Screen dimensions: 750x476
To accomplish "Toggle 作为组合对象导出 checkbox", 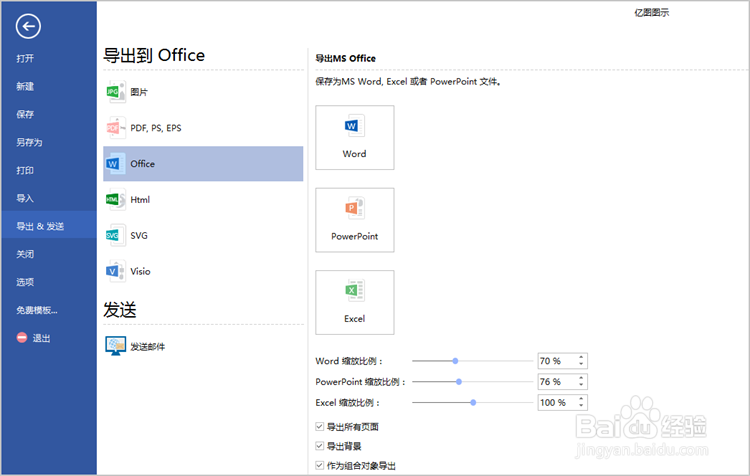I will [319, 465].
